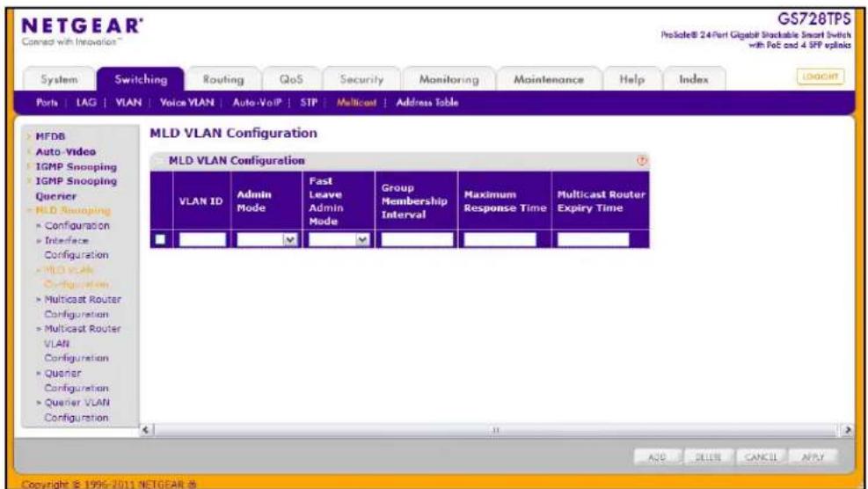This screenshot has height=489, width=868.
Task: Click the horizontal scrollbar right arrow
Action: 847,430
